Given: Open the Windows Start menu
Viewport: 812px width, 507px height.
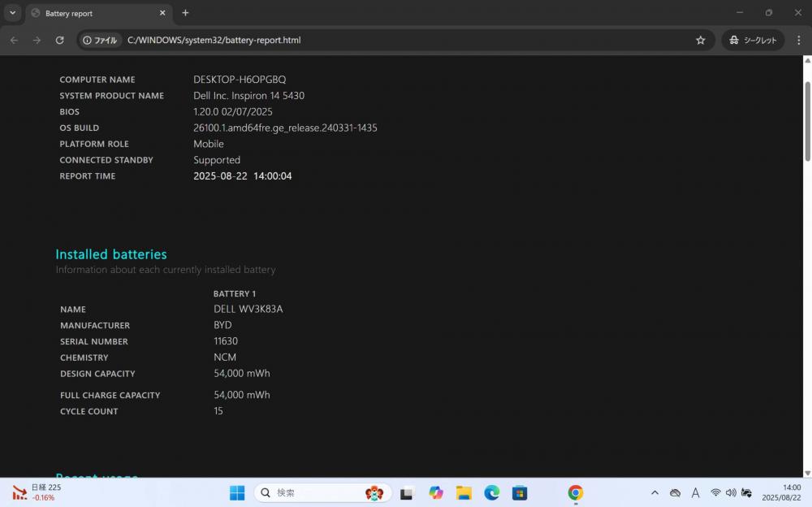Looking at the screenshot, I should point(237,492).
